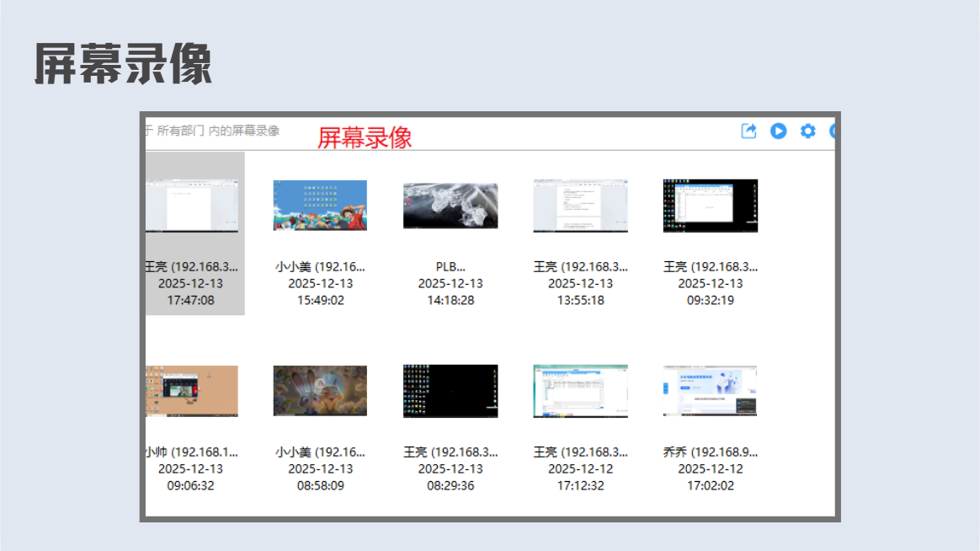The image size is (980, 551).
Task: Open the One Piece wallpaper thumbnail at 15:49:02
Action: point(320,205)
